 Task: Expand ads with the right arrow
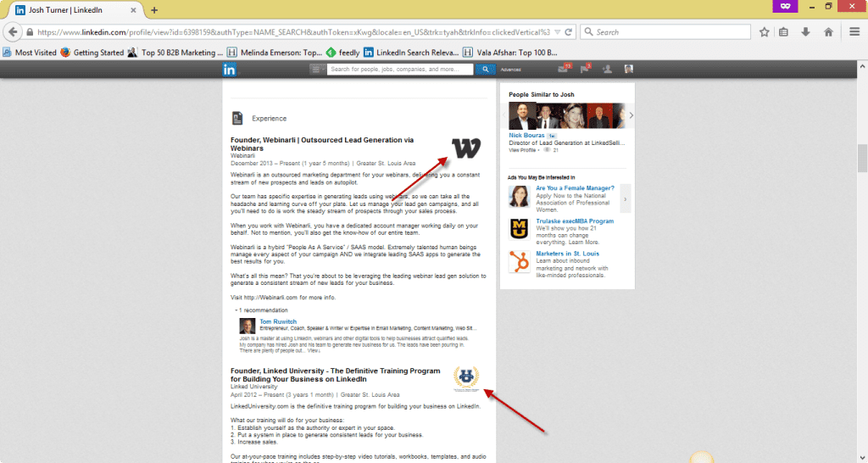(626, 198)
